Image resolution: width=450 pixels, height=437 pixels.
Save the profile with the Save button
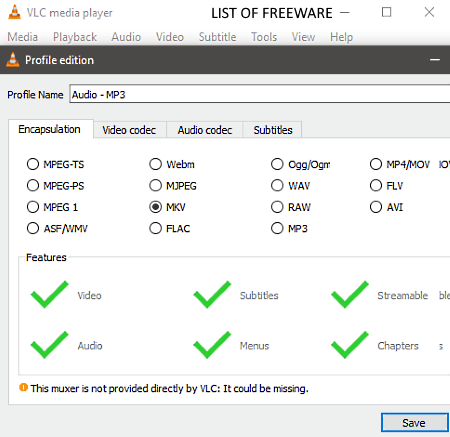[414, 423]
